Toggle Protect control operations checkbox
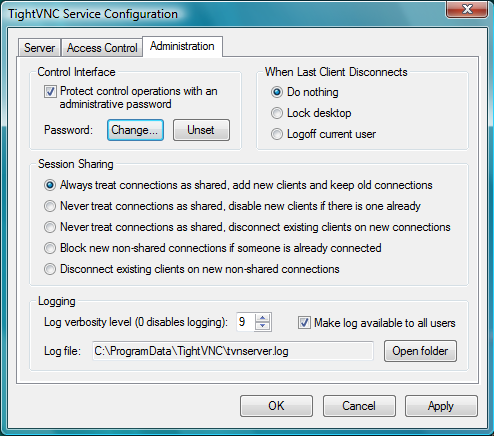The width and height of the screenshot is (494, 437). coord(50,92)
